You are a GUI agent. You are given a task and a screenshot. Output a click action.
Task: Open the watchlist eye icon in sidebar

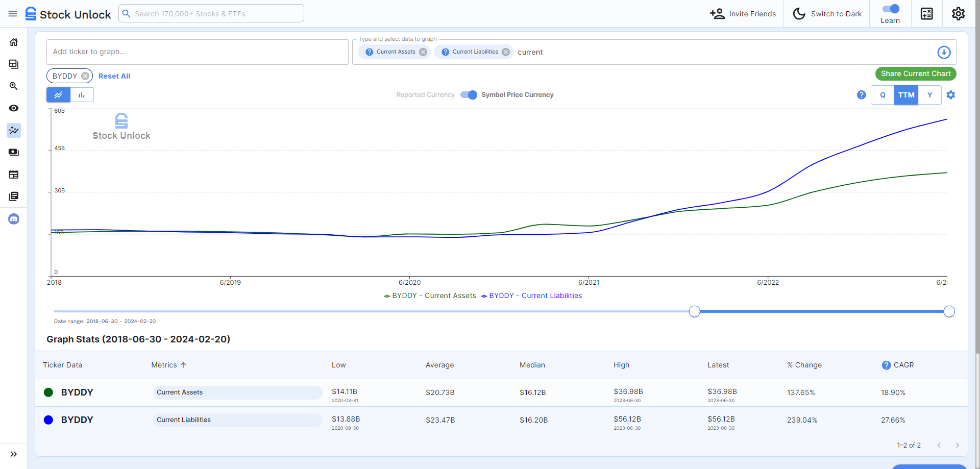point(14,108)
